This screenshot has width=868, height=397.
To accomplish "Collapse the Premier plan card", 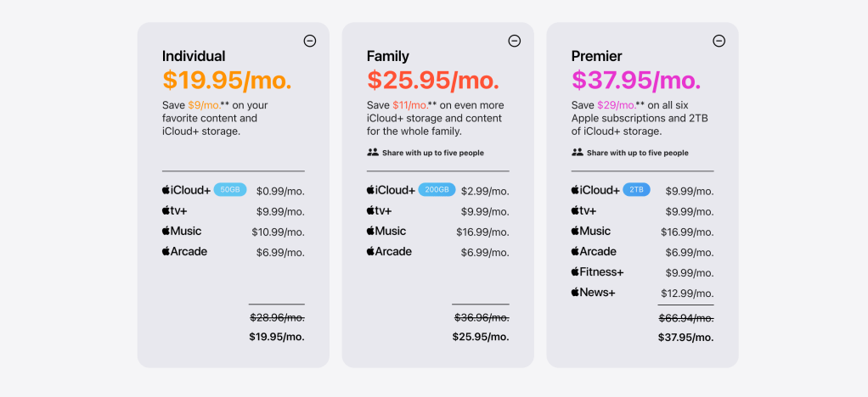I will pyautogui.click(x=719, y=41).
